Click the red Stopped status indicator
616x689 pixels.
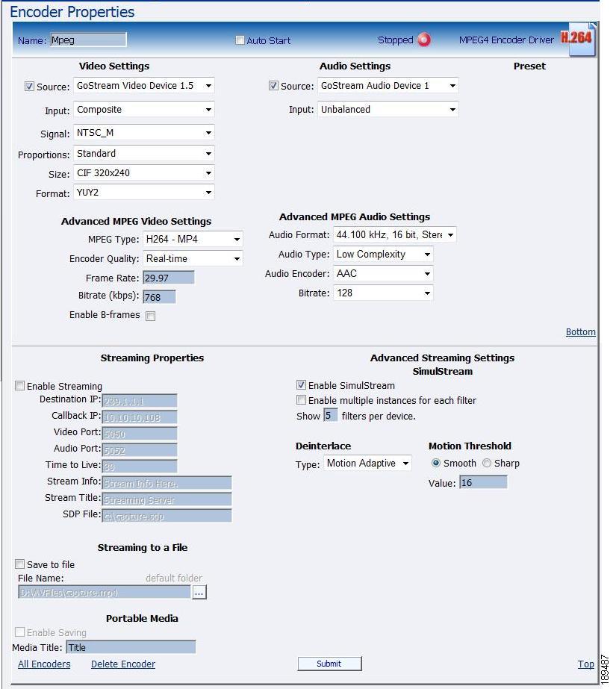pyautogui.click(x=424, y=40)
